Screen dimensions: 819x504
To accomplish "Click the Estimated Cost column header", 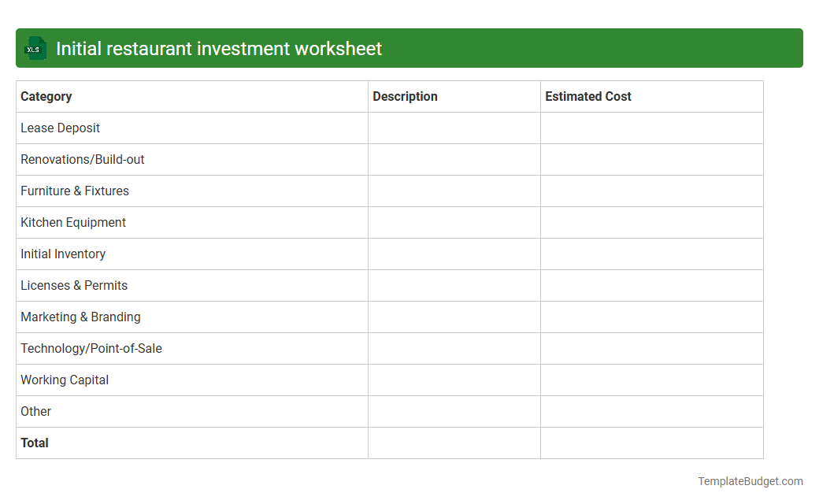I will pos(588,96).
